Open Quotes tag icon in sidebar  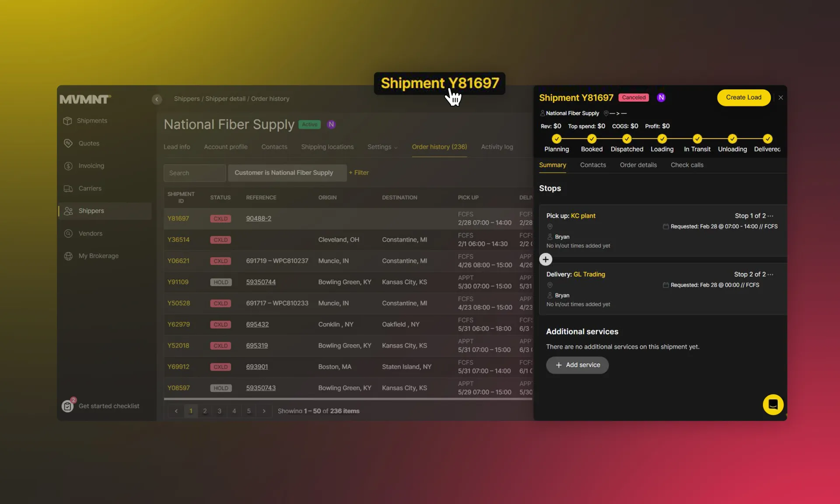(68, 143)
